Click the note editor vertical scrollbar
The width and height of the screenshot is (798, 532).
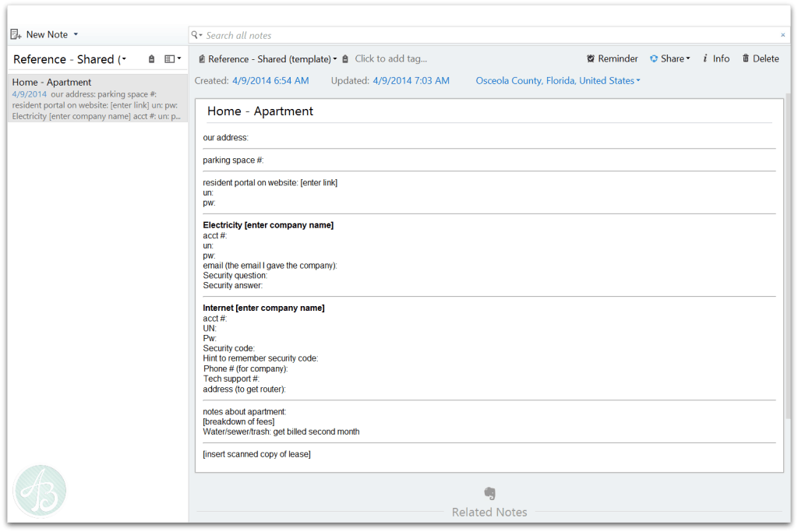(x=789, y=257)
